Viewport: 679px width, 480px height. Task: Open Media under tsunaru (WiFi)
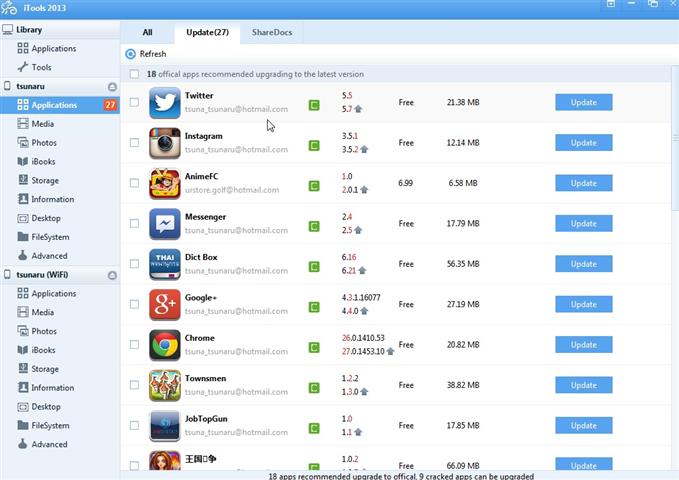tap(36, 312)
